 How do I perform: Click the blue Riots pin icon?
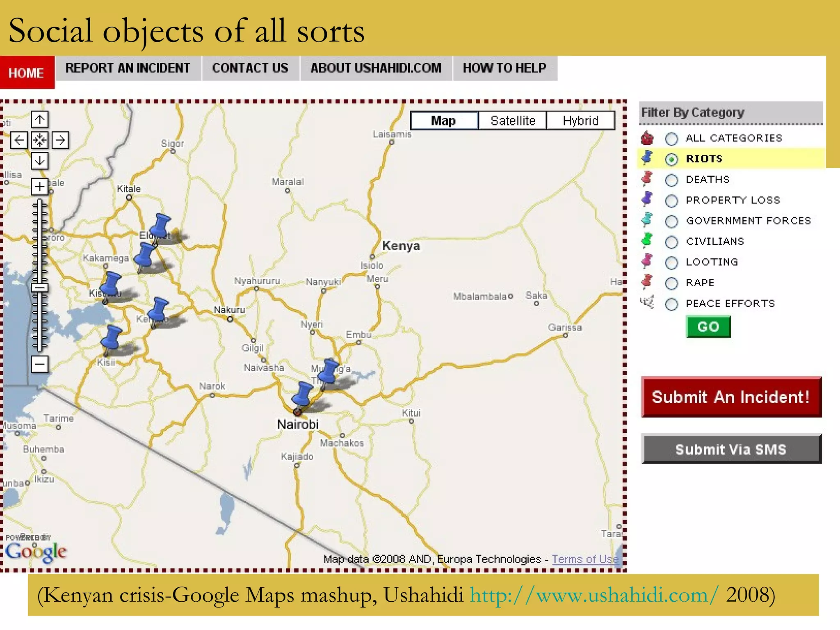click(647, 157)
